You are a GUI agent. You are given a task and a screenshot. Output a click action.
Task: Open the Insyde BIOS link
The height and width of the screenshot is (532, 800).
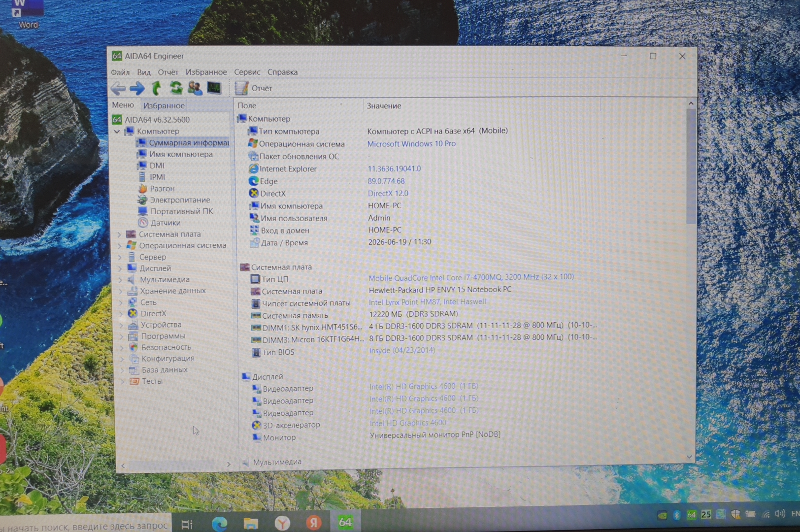pos(402,350)
